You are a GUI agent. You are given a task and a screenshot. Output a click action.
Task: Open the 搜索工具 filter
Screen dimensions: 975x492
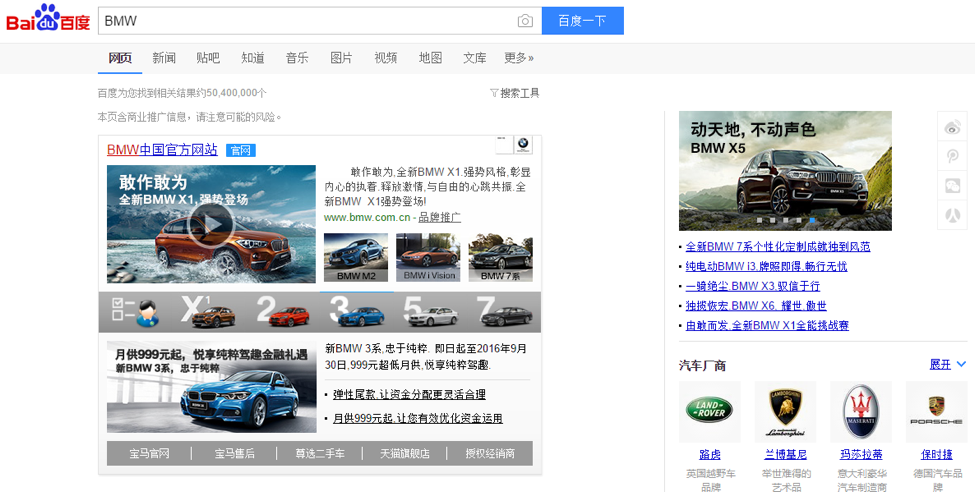tap(515, 93)
